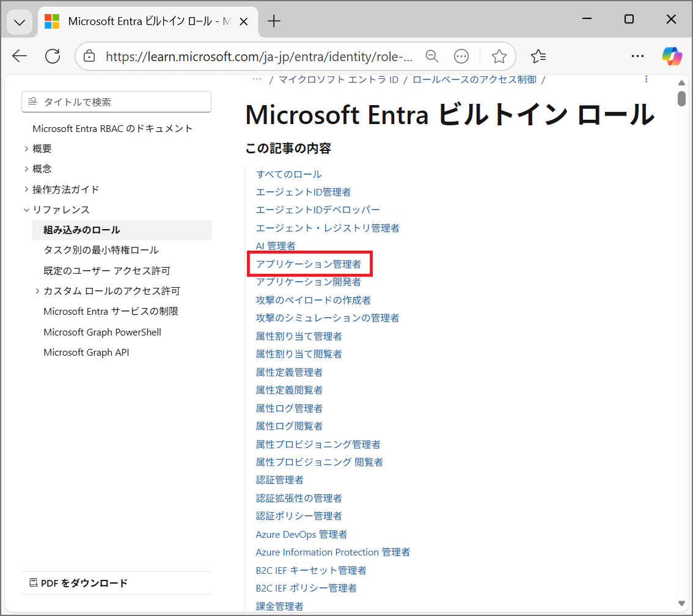The height and width of the screenshot is (616, 693).
Task: Open Microsoft Entra サービスの制限
Action: coord(111,311)
